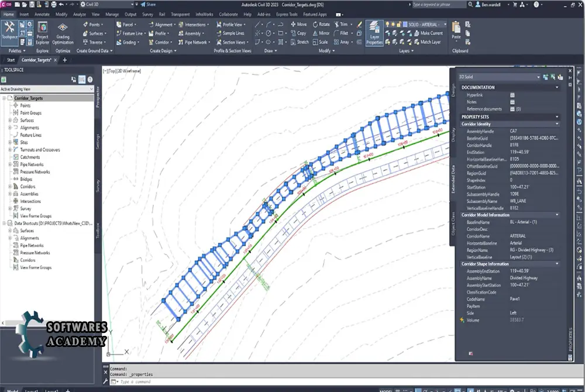Switch to Extended Data properties tab
Image resolution: width=585 pixels, height=392 pixels.
pos(453,179)
